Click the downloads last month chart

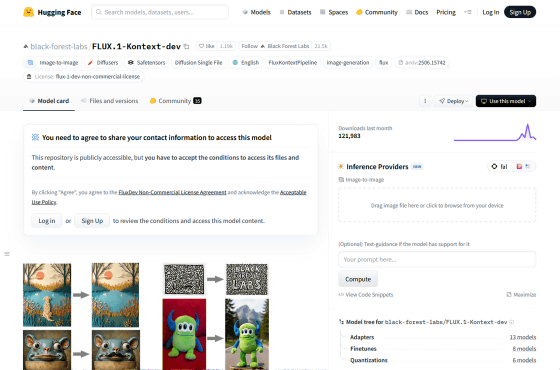pyautogui.click(x=495, y=132)
